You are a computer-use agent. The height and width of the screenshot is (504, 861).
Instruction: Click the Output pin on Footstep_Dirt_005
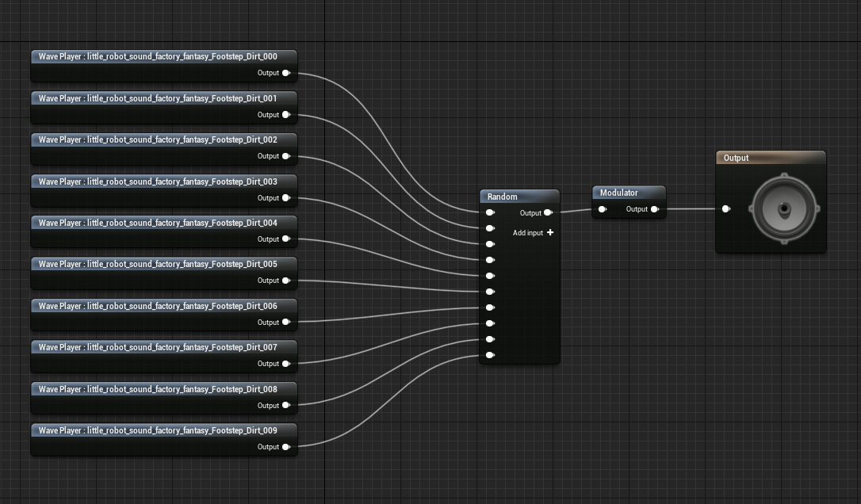(x=286, y=281)
